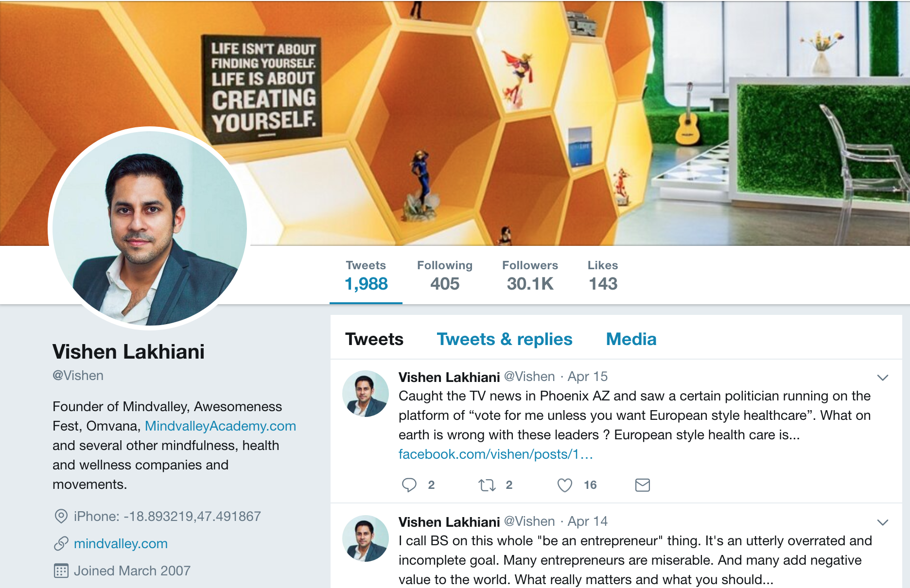Open the facebook.com/vishen/posts link

(x=495, y=454)
